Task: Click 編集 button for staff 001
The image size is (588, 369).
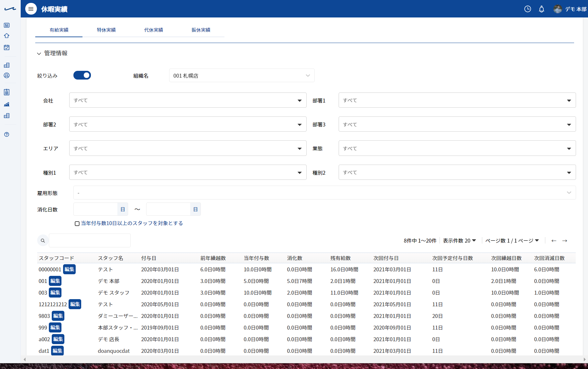Action: point(55,281)
